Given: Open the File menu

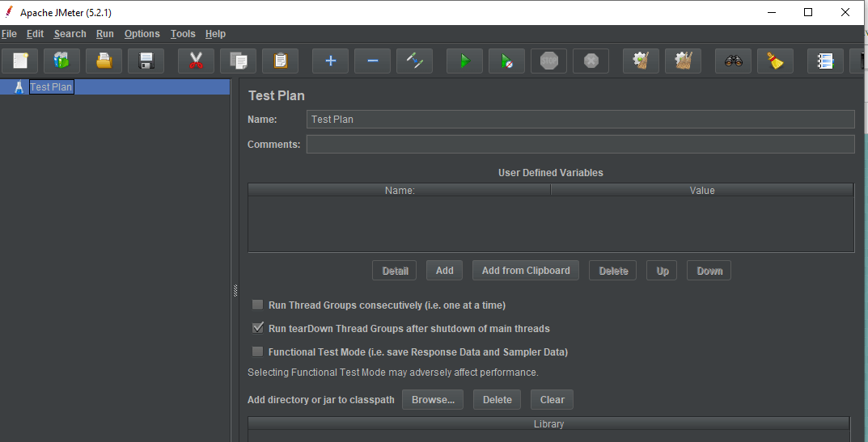Looking at the screenshot, I should pyautogui.click(x=9, y=34).
